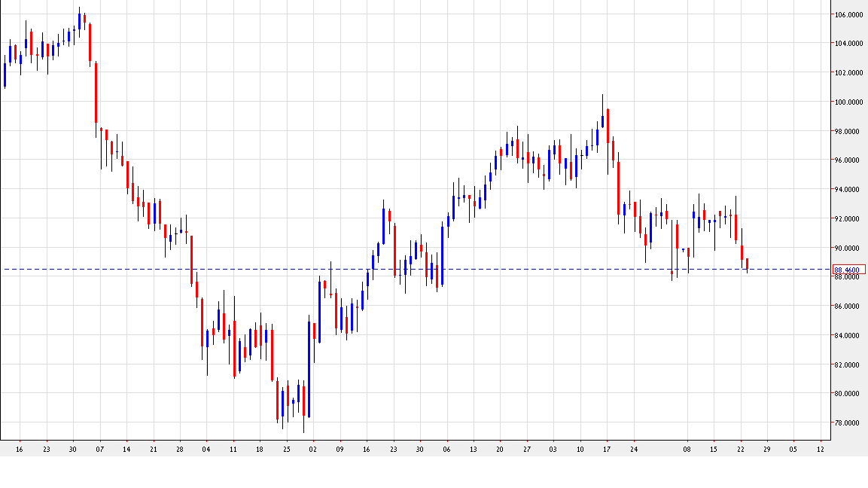The height and width of the screenshot is (488, 868).
Task: Click date label 07 on time axis
Action: [99, 450]
